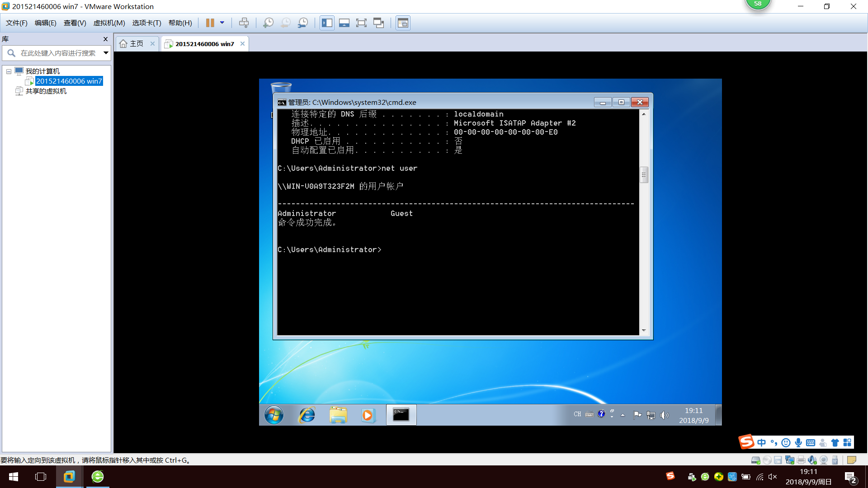Toggle the library sidebar view button
The image size is (868, 488).
coord(327,23)
